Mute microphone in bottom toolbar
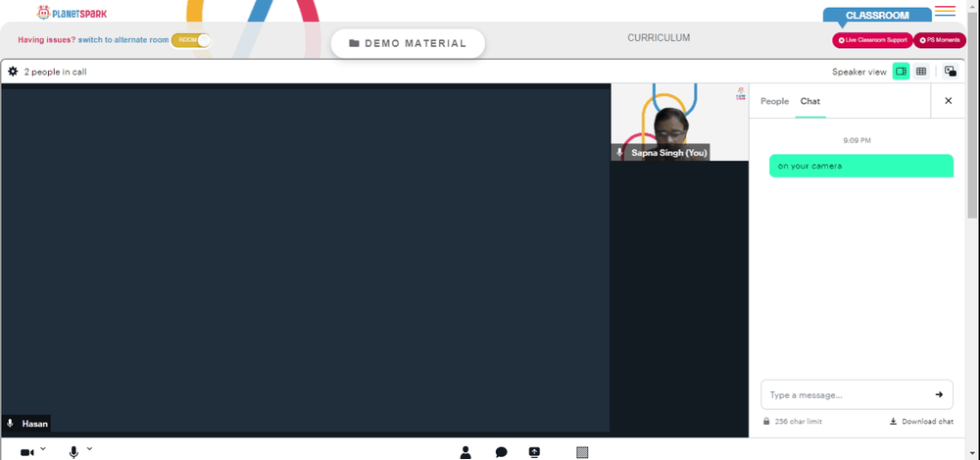 (73, 452)
